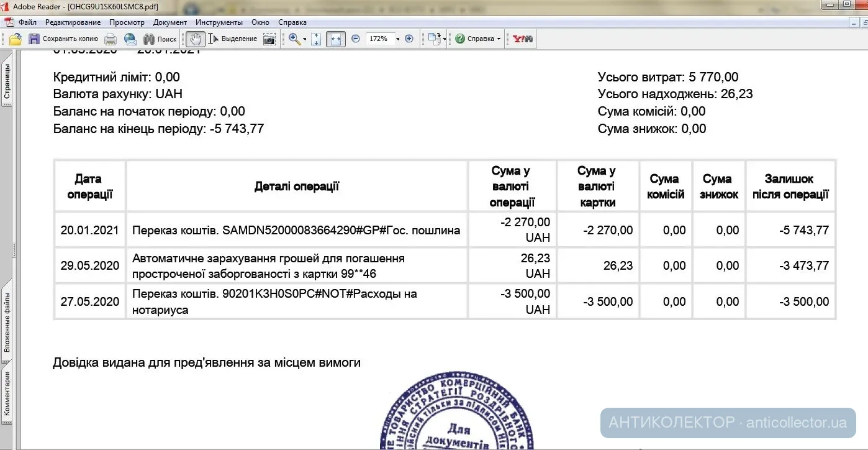Open the Страницы side panel tab
Image resolution: width=868 pixels, height=450 pixels.
[x=7, y=82]
